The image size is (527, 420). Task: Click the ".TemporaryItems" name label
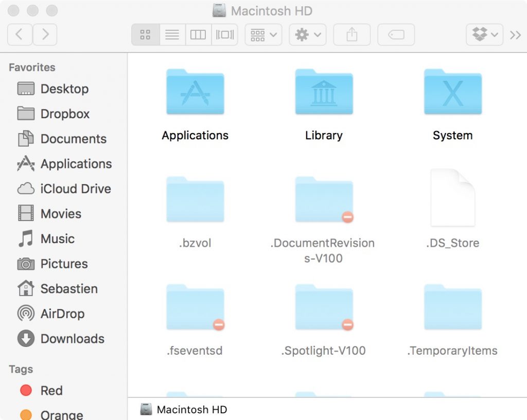pyautogui.click(x=452, y=351)
